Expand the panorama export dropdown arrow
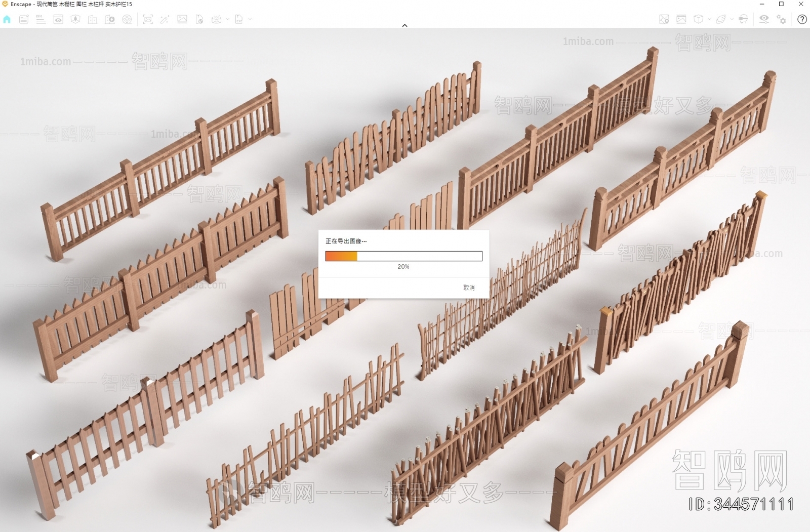 tap(228, 20)
